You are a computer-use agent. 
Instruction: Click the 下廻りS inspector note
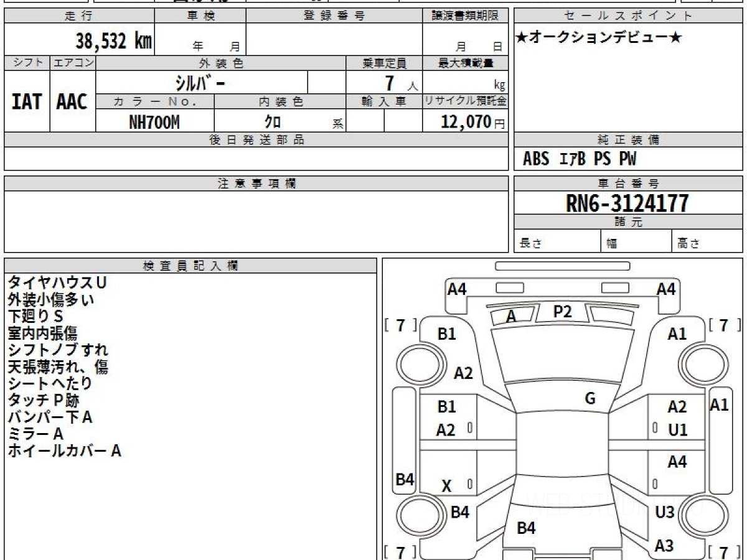point(35,316)
